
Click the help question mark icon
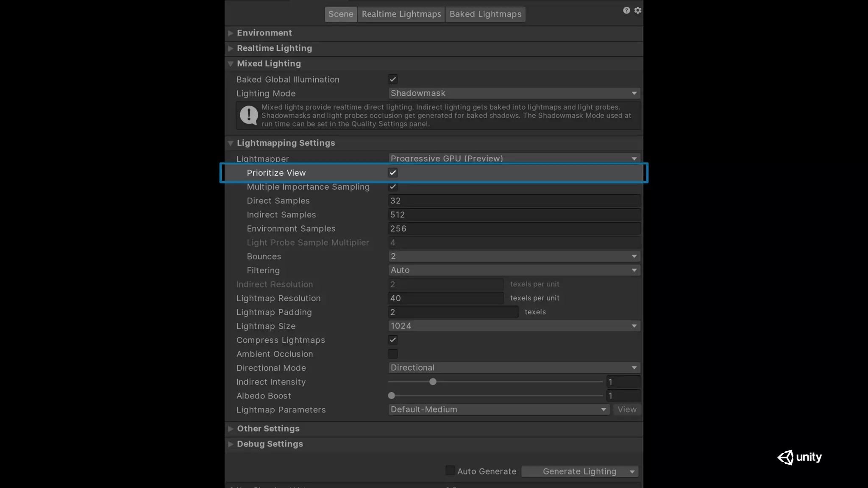pos(626,10)
